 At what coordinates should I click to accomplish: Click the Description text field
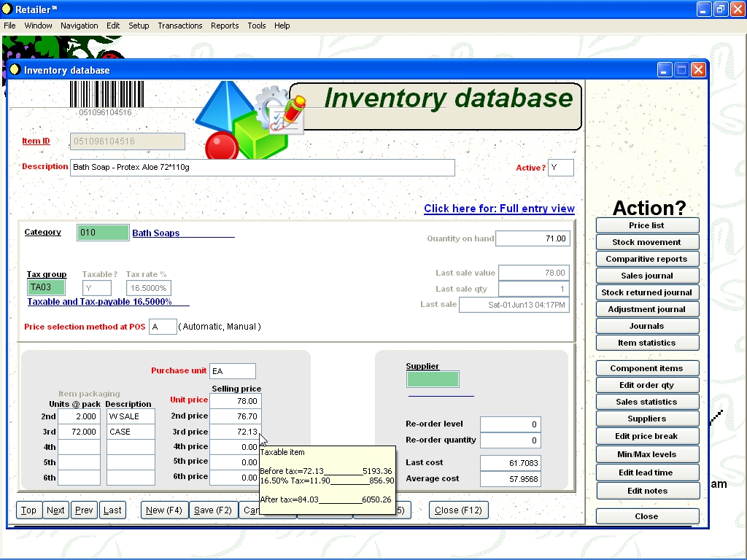pyautogui.click(x=262, y=168)
